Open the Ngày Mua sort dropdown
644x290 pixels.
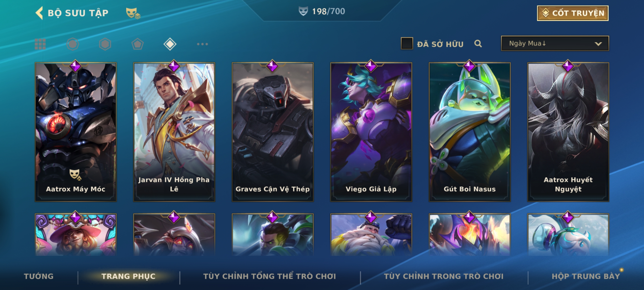point(555,43)
